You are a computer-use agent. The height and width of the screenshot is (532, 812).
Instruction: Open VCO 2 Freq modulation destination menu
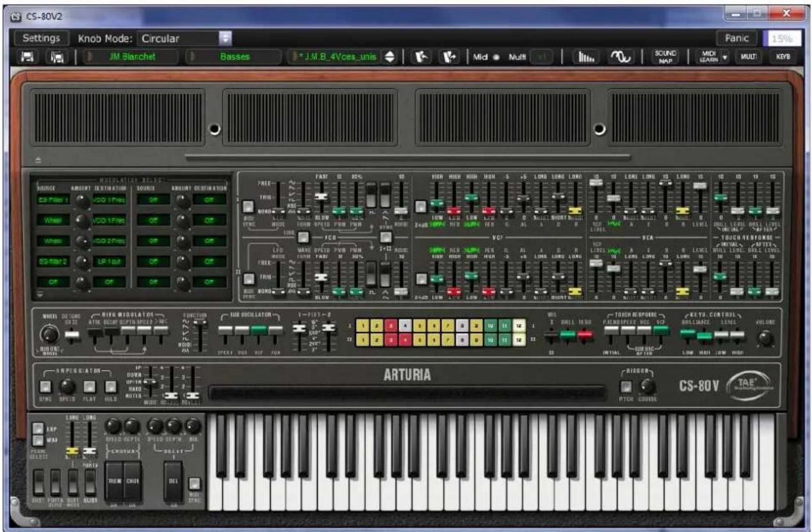click(x=111, y=241)
